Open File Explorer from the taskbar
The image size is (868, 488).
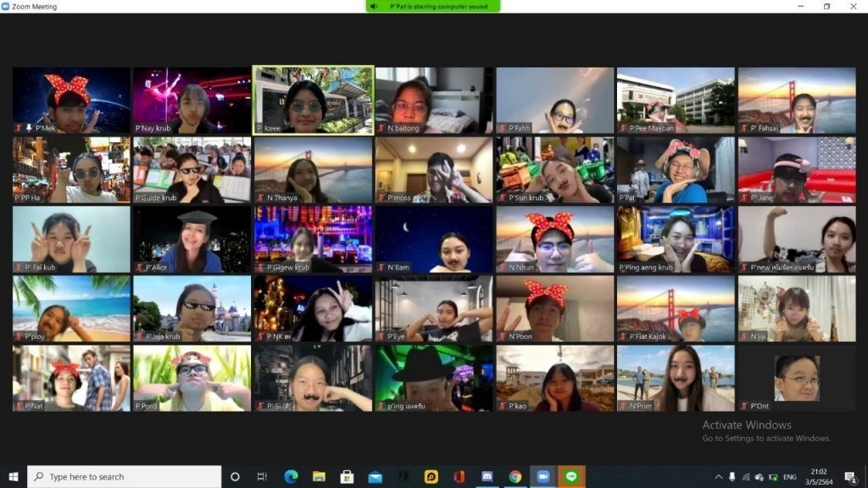point(319,477)
